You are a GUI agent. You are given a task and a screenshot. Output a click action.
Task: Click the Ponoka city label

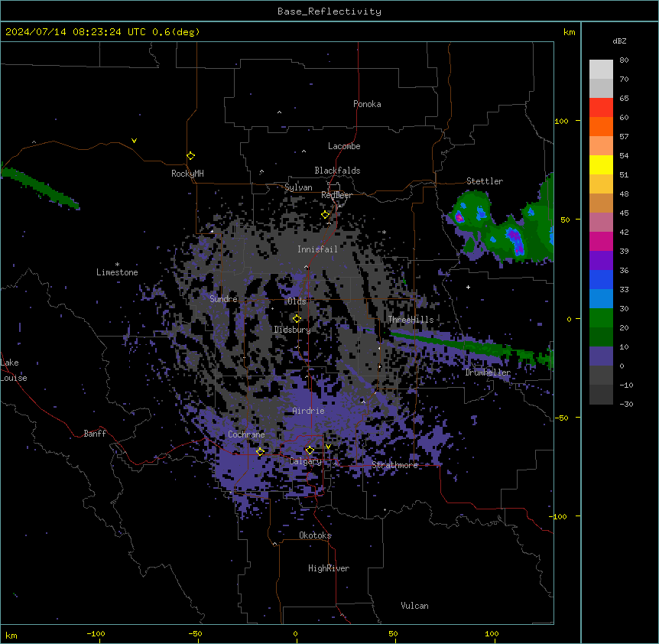tap(367, 104)
